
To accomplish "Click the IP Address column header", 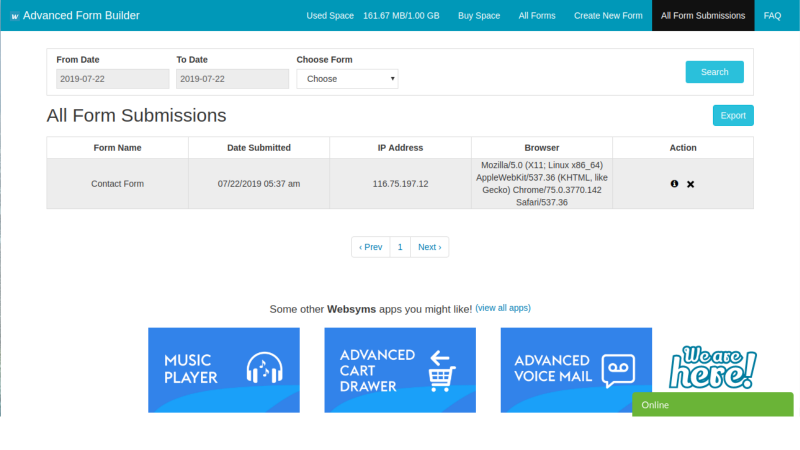I will [401, 147].
